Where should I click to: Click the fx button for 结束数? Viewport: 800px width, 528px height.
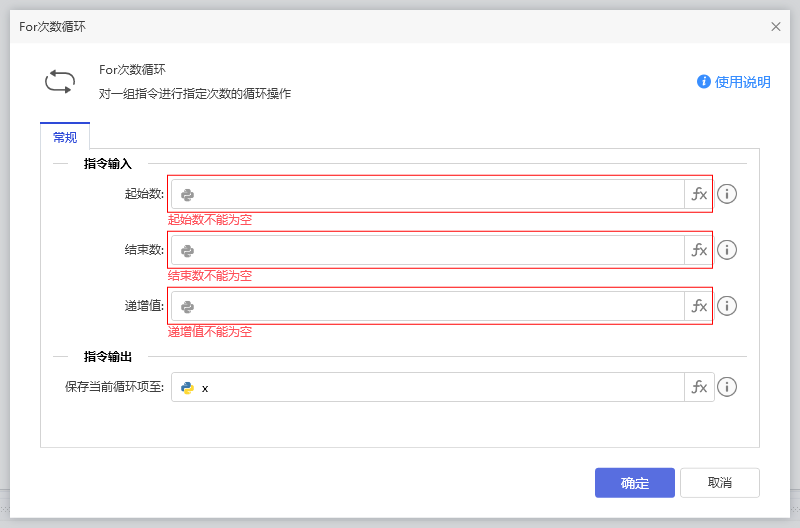coord(699,250)
